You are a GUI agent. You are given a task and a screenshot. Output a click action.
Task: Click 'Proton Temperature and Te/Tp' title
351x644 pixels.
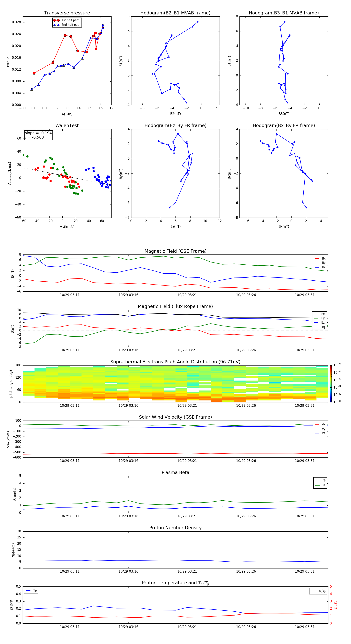click(175, 583)
